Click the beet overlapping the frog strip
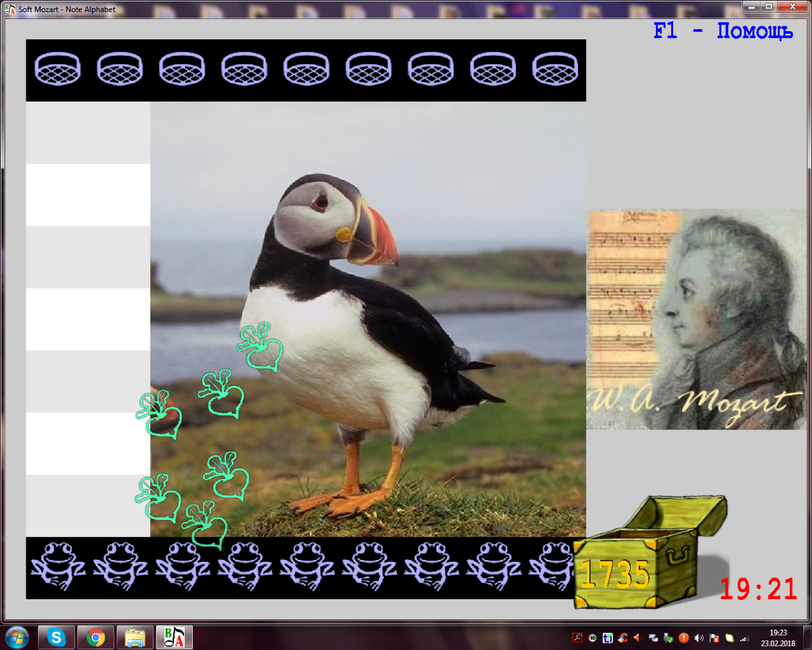This screenshot has height=650, width=812. tap(204, 525)
